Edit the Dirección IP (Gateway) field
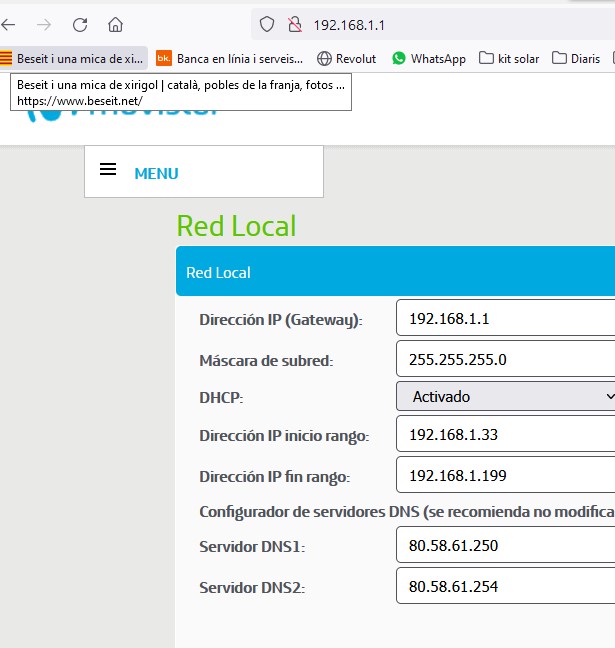The width and height of the screenshot is (615, 648). pos(505,318)
